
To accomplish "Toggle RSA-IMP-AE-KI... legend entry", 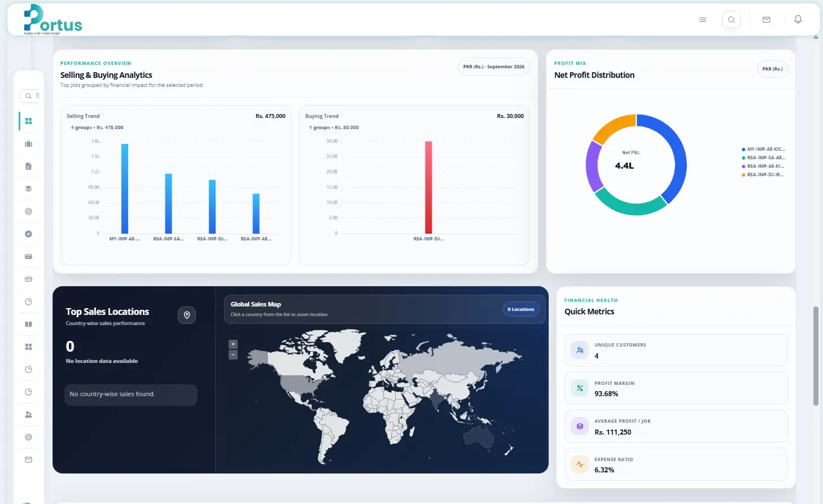I will tap(763, 166).
